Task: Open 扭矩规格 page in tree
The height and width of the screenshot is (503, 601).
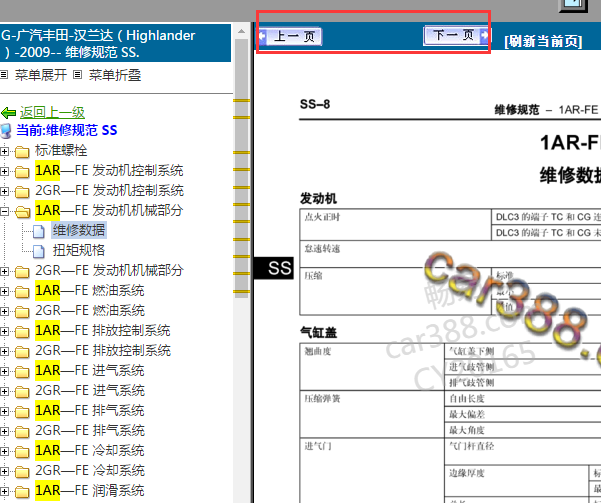Action: (79, 250)
